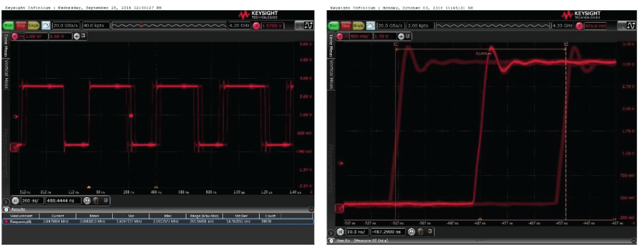Screen dimensions: 644x250
Task: Click horizontal H icon in left window
Action: (14, 201)
